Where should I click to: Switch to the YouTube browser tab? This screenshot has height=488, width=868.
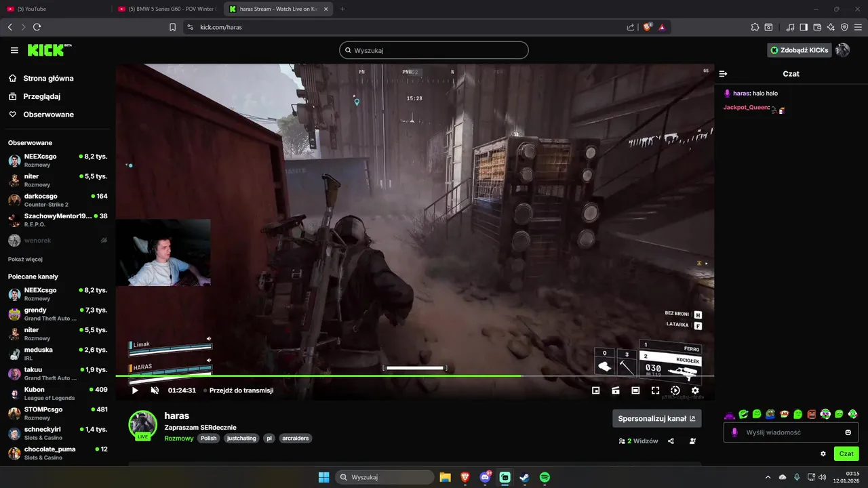[x=54, y=9]
